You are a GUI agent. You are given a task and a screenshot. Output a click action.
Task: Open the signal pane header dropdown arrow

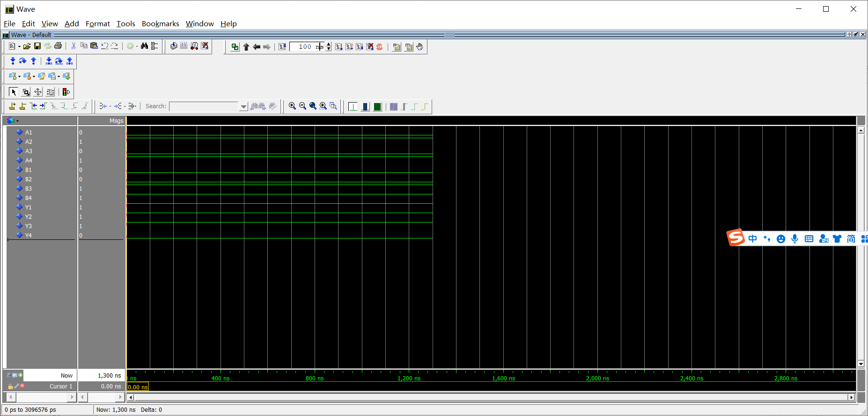18,121
